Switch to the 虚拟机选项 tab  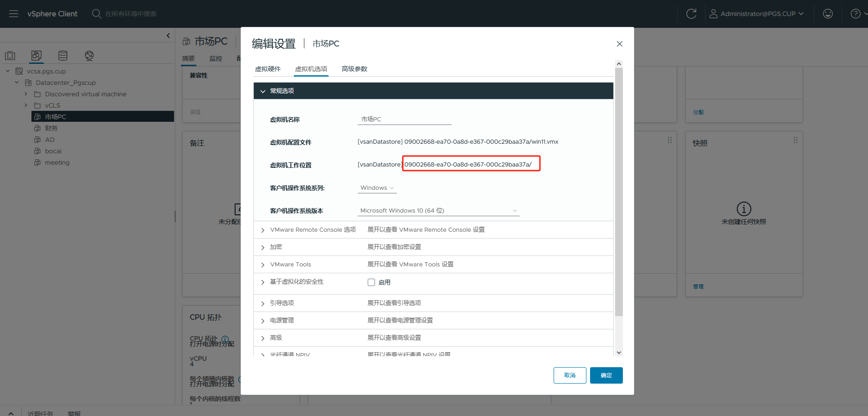pos(311,69)
